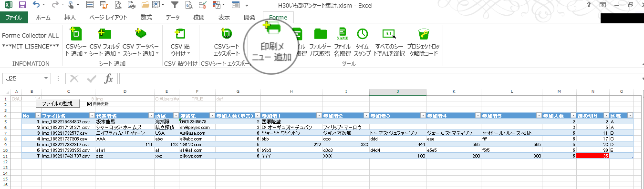
Task: Open the ファイル名 column filter dropdown
Action: [92, 116]
